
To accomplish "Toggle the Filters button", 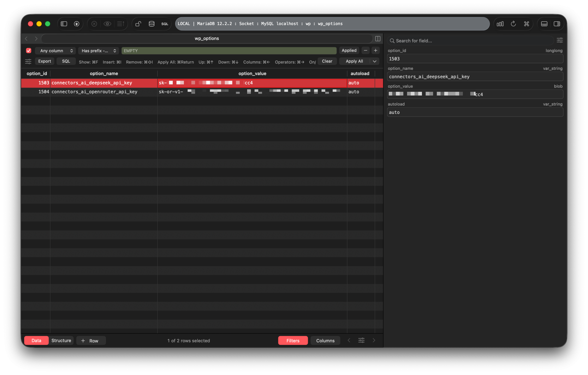I will pyautogui.click(x=293, y=341).
